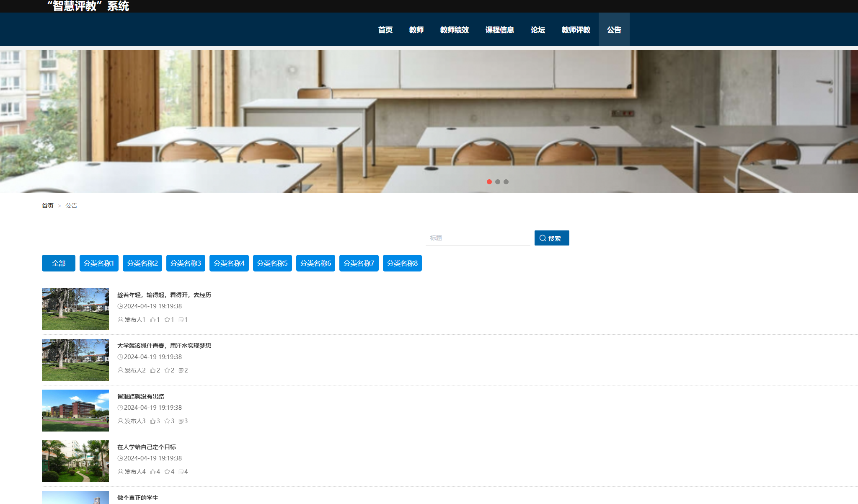858x504 pixels.
Task: Open the 首页 navigation menu item
Action: click(385, 30)
